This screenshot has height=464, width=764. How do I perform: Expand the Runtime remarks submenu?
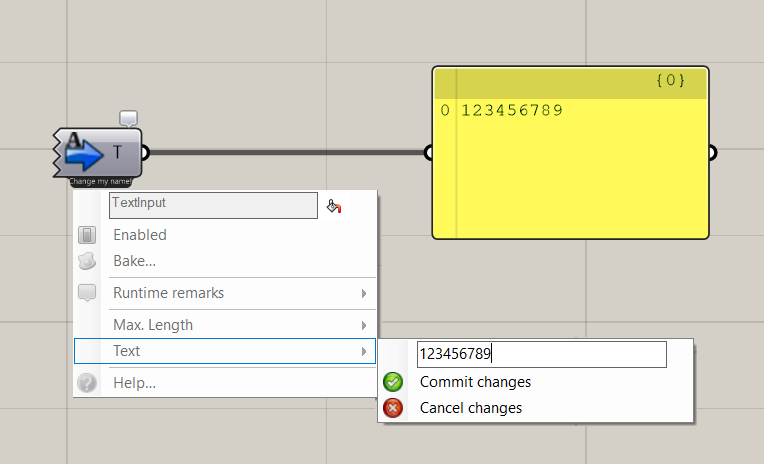pyautogui.click(x=168, y=293)
